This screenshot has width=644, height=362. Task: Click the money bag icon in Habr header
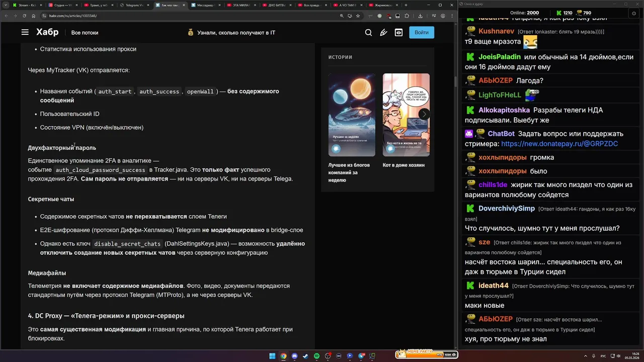click(x=191, y=32)
